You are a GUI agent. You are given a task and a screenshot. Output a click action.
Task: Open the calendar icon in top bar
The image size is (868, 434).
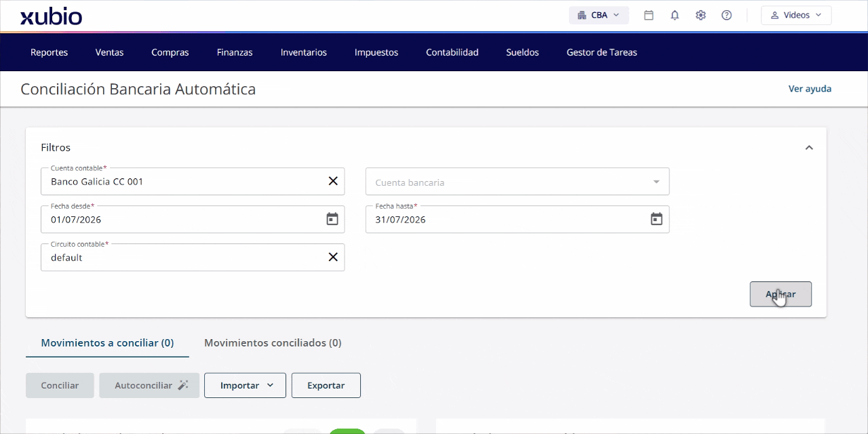coord(648,15)
